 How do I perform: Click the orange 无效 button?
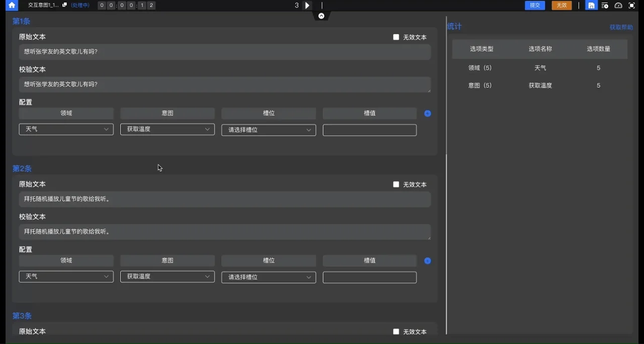tap(561, 6)
